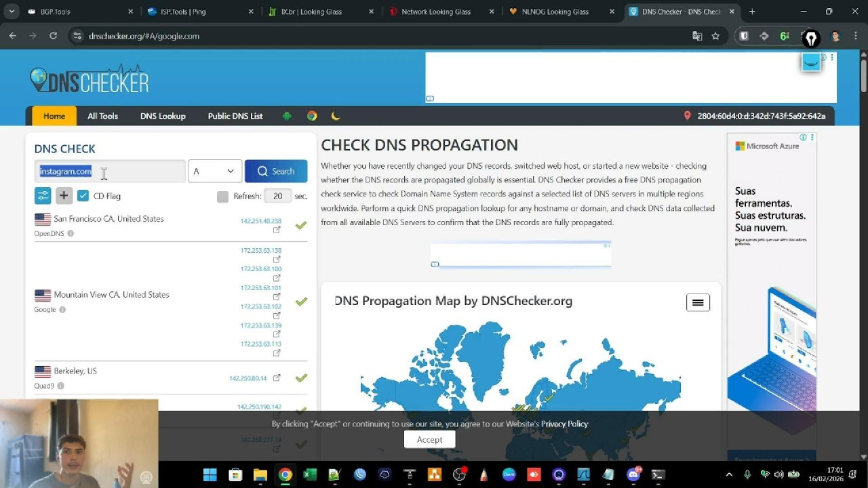868x488 pixels.
Task: Click IP 142.251.40.238 result
Action: (x=260, y=221)
